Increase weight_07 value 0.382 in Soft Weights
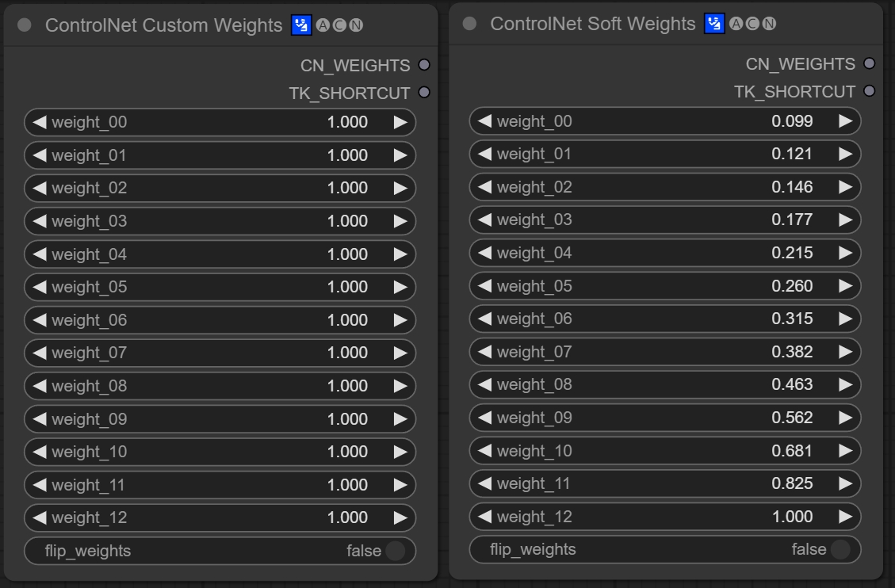 click(845, 352)
